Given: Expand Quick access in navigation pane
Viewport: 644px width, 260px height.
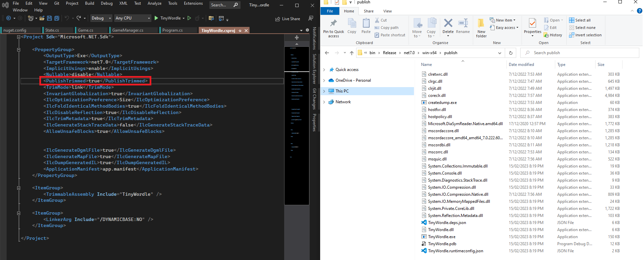Looking at the screenshot, I should pyautogui.click(x=324, y=70).
